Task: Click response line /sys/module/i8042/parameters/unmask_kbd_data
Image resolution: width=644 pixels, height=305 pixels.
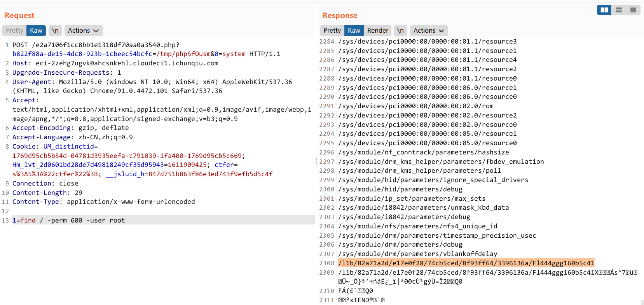Action: coord(424,207)
